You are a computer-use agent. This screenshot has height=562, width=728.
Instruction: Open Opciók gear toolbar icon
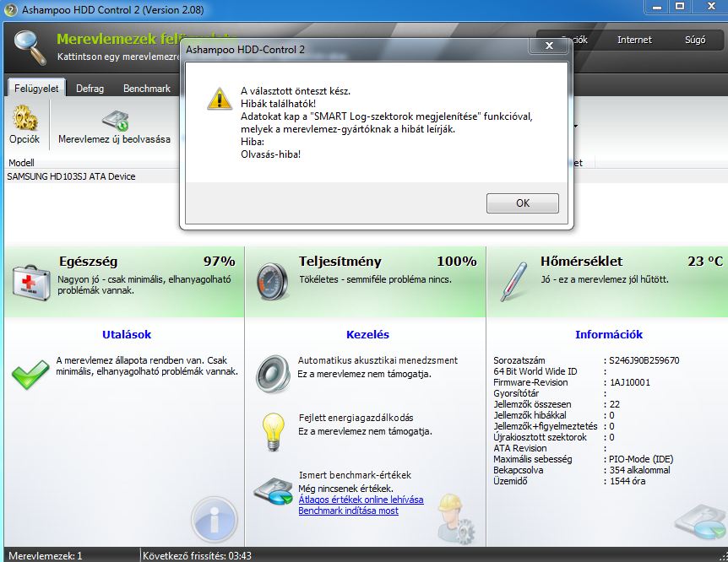[24, 118]
